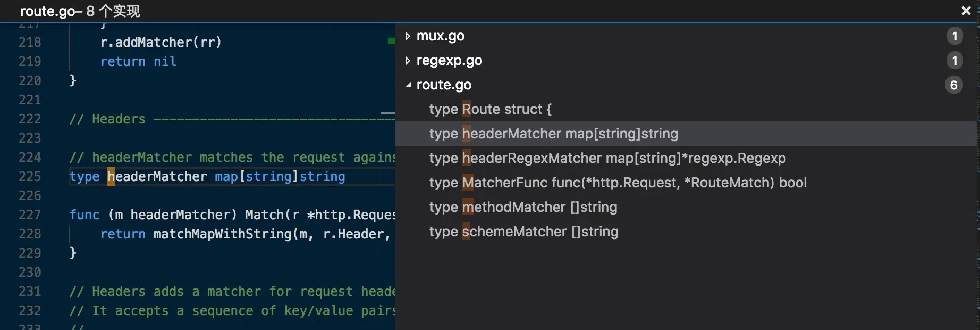Click the mux.go match count badge

tap(954, 36)
